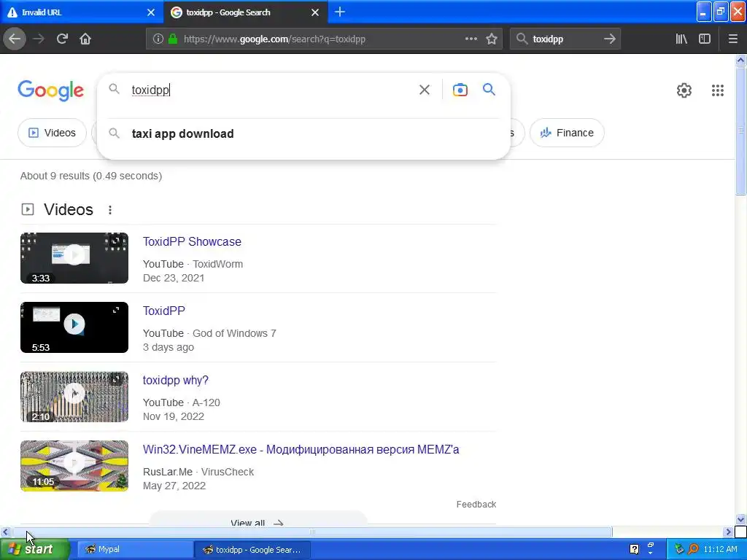
Task: Select the toxidpp - Google Search tab
Action: point(246,12)
